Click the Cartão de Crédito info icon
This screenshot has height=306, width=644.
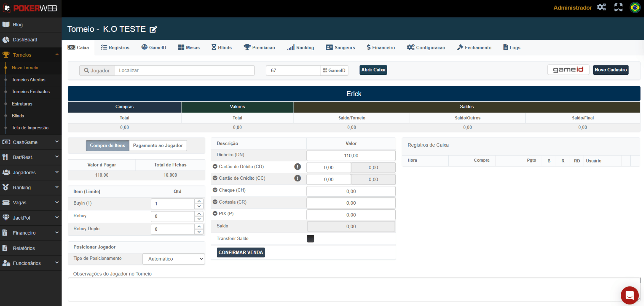(297, 178)
